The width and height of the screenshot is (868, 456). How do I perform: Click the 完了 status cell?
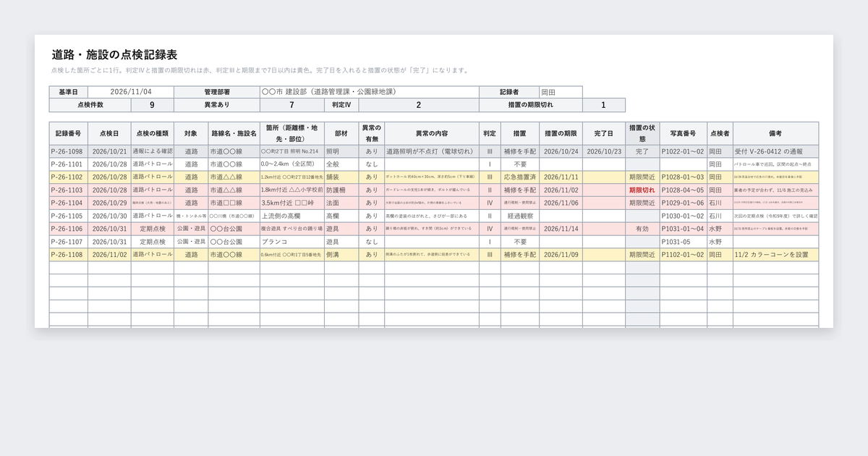click(642, 152)
